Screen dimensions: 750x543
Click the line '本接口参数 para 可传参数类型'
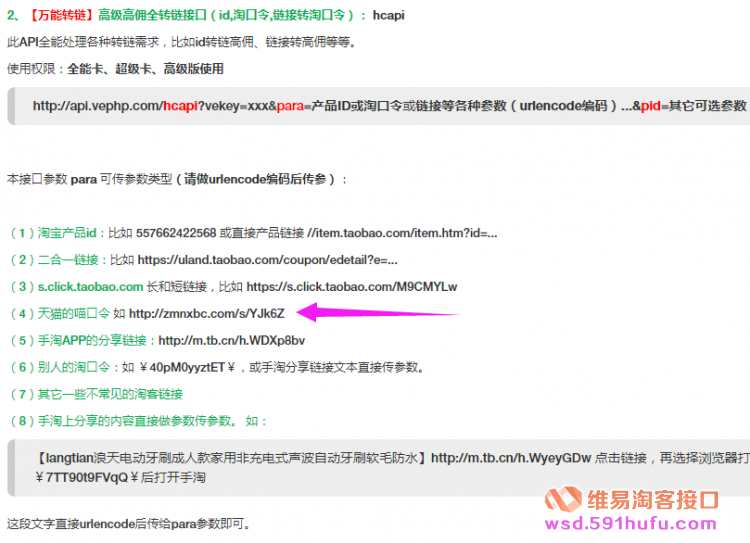coord(89,179)
